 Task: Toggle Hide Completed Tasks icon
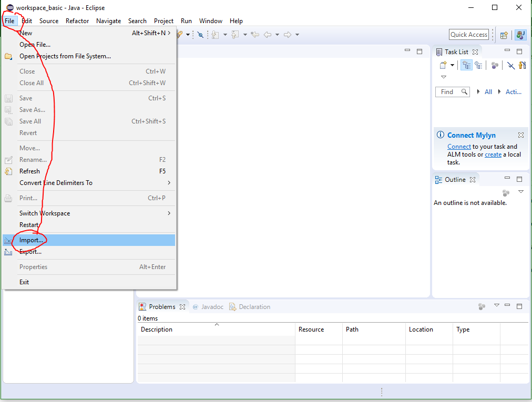(511, 65)
